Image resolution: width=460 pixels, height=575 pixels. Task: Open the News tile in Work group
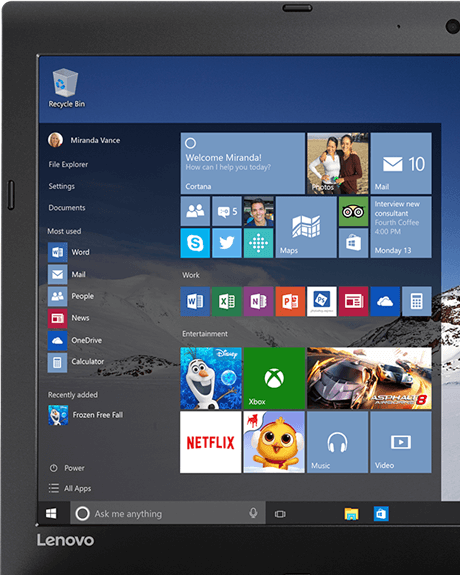coord(354,301)
